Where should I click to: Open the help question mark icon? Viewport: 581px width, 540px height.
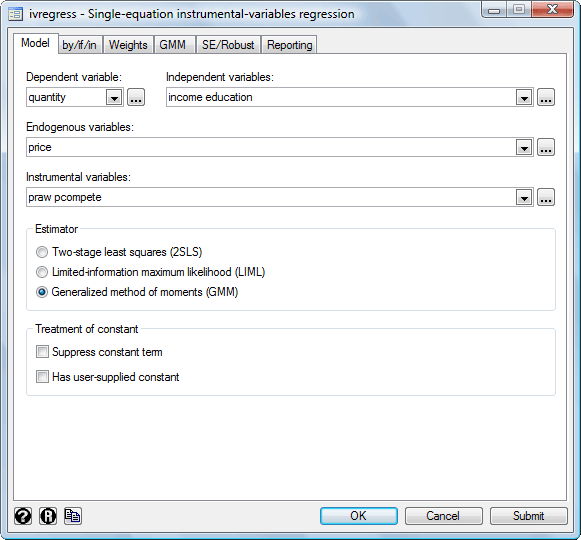pos(23,516)
